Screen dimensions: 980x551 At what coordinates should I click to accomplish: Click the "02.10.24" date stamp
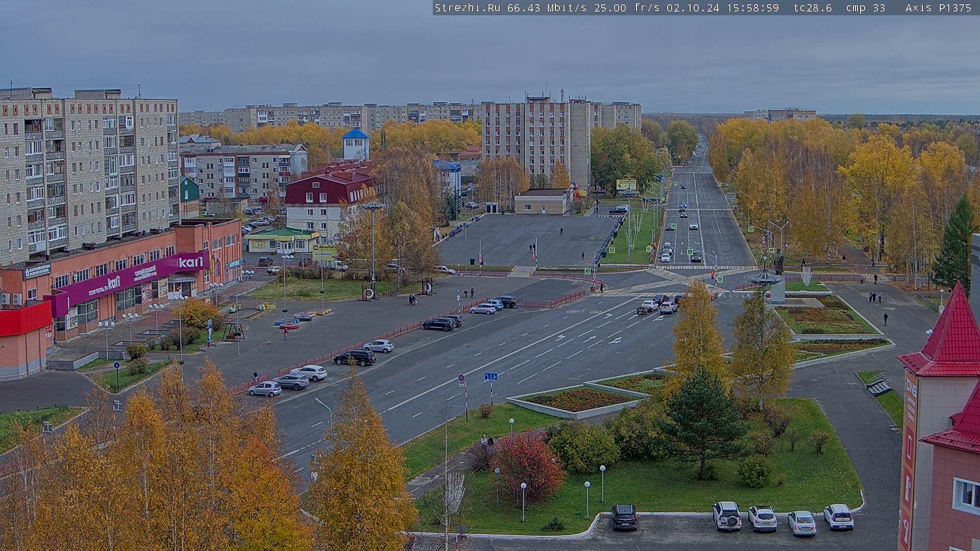point(693,8)
